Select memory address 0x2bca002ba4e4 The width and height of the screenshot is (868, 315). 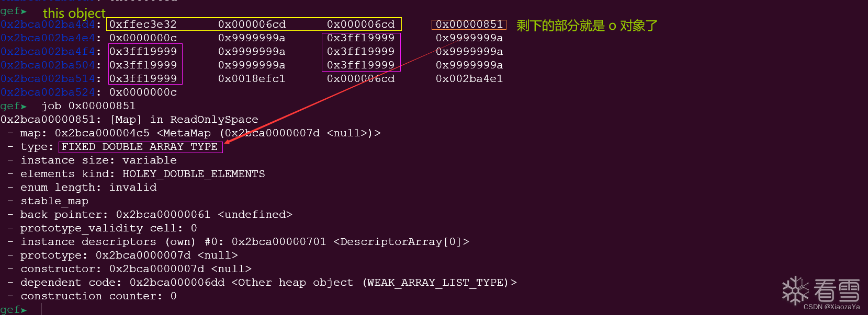click(x=48, y=38)
